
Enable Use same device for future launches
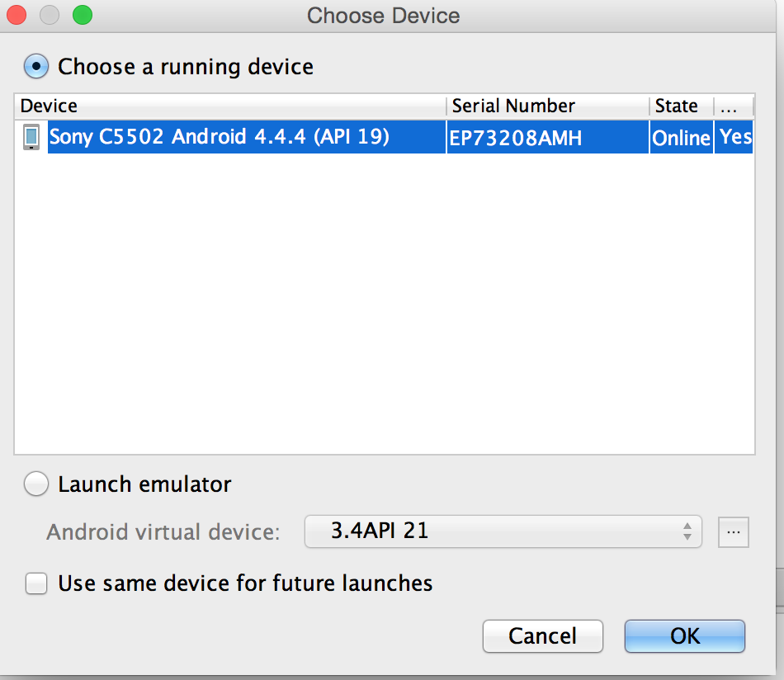click(x=36, y=583)
